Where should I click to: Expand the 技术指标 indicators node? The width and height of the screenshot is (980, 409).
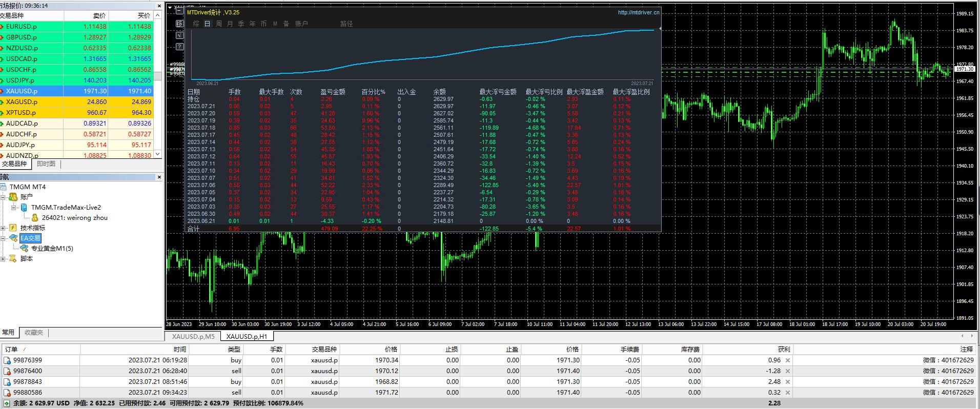4,228
